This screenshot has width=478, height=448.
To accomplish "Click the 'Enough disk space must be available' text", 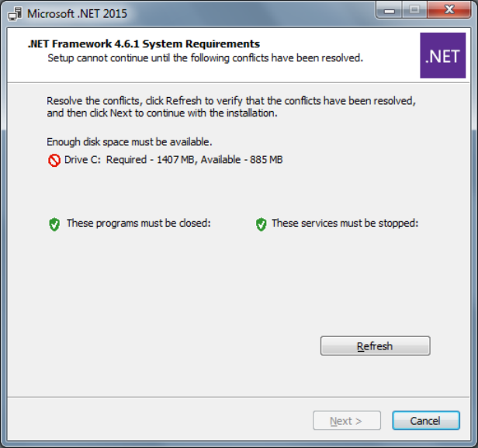I will pos(129,142).
